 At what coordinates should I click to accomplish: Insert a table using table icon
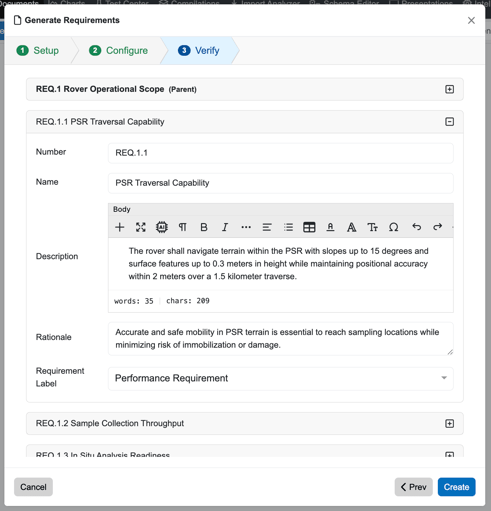pos(309,227)
